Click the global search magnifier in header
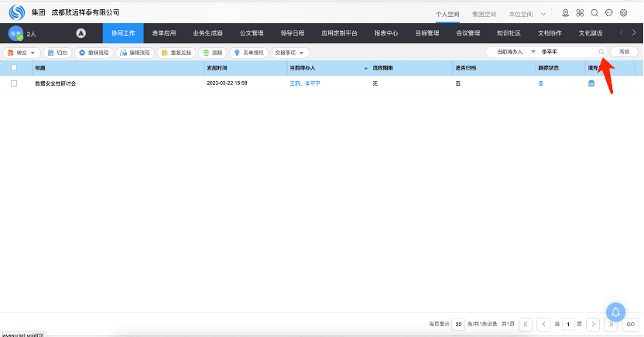The image size is (644, 337). (x=594, y=13)
